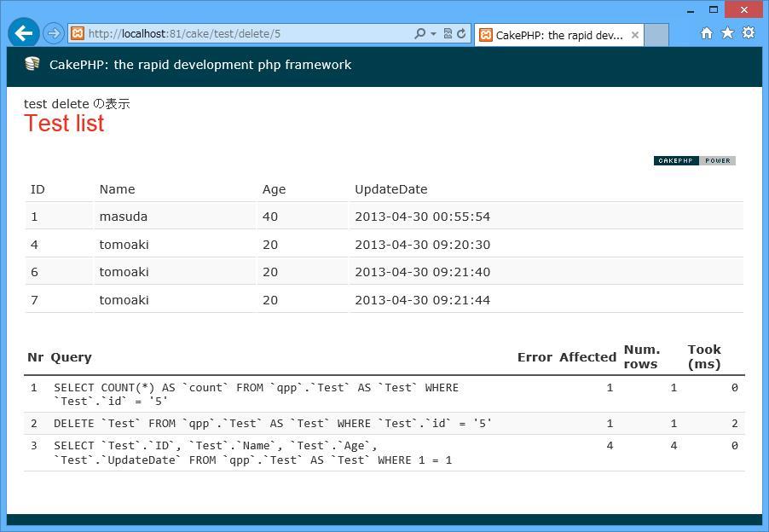The image size is (769, 532).
Task: Open a new blank tab
Action: pyautogui.click(x=656, y=35)
